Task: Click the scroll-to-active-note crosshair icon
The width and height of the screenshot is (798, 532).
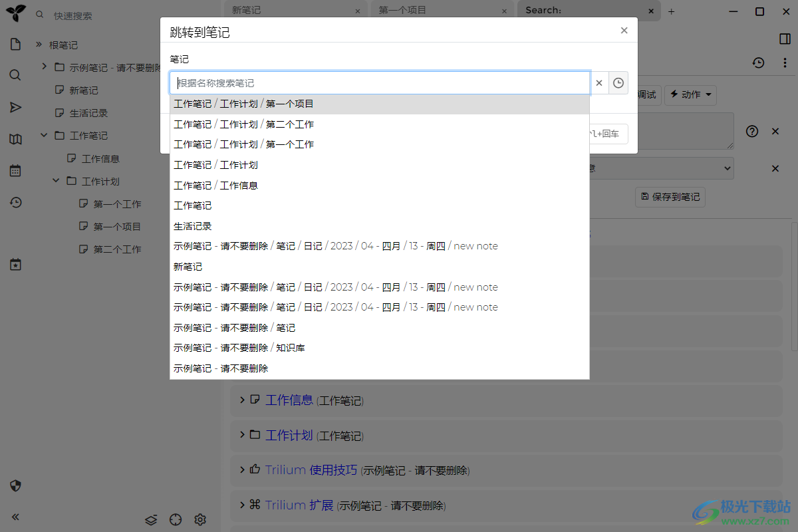Action: tap(176, 519)
